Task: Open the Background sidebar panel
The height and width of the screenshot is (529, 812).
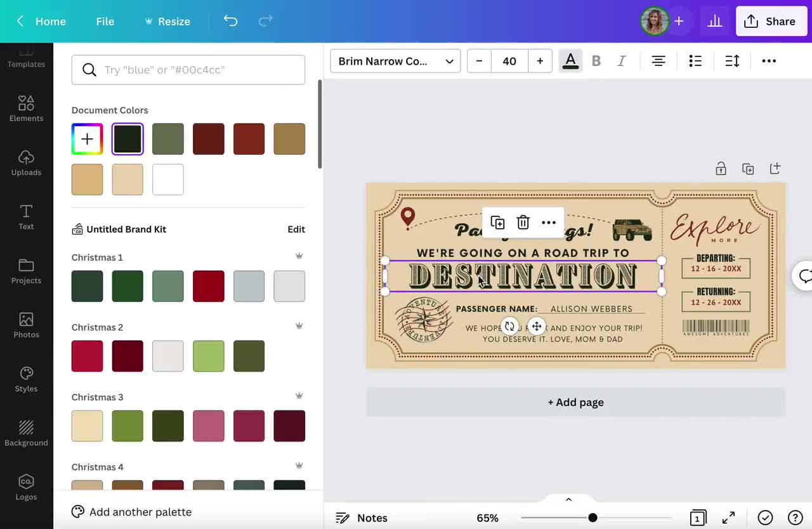Action: coord(26,433)
